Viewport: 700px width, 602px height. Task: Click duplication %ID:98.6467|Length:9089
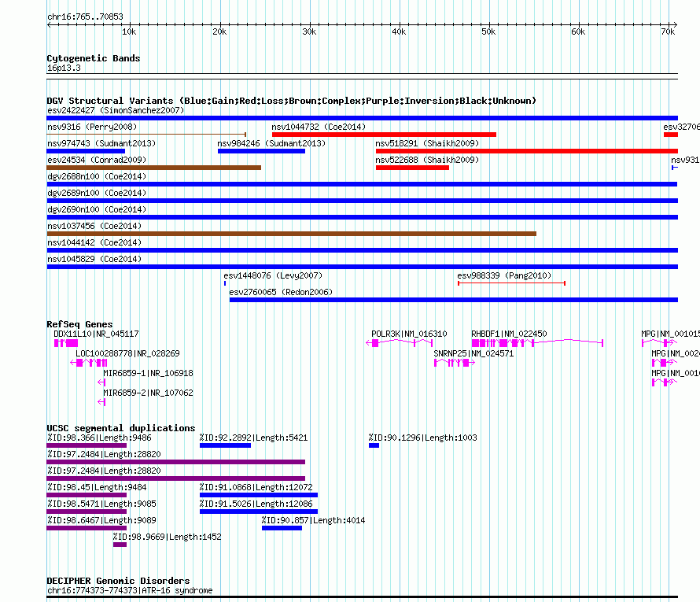pos(87,528)
